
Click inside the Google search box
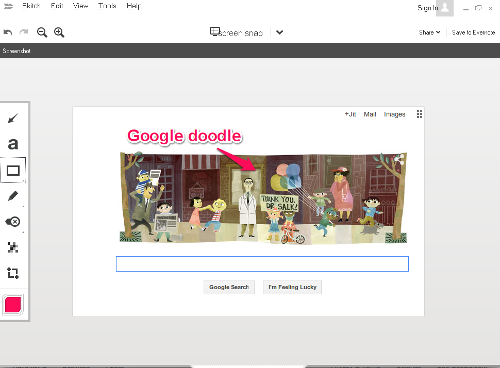[262, 264]
